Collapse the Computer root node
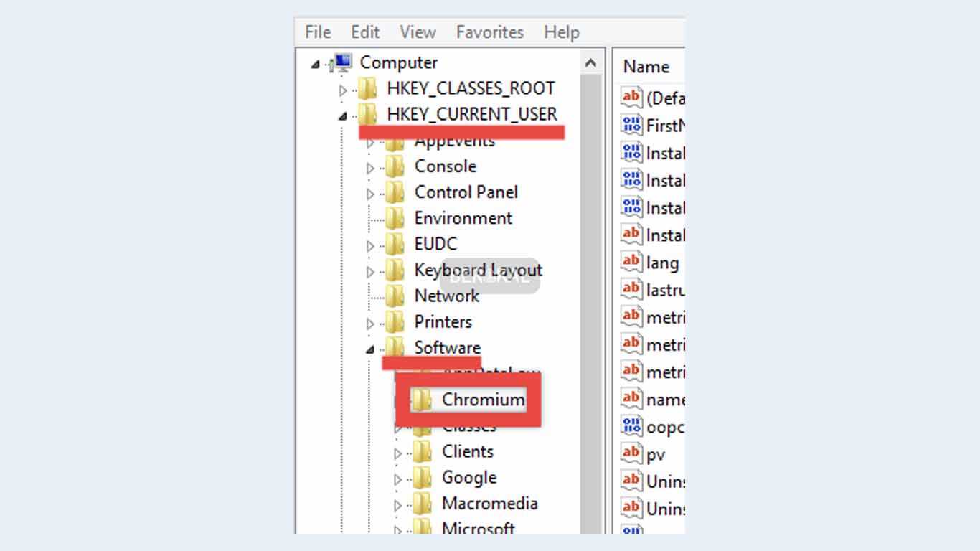This screenshot has height=551, width=980. tap(316, 65)
